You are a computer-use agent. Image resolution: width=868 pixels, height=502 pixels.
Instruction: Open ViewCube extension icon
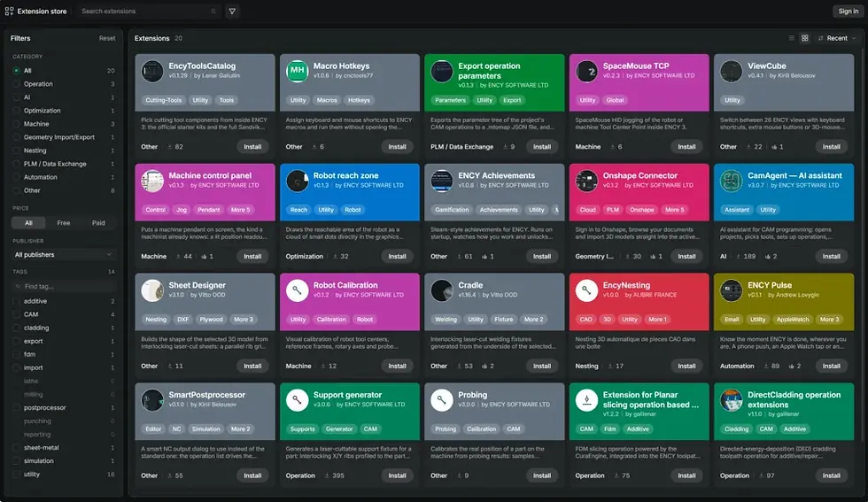tap(732, 72)
